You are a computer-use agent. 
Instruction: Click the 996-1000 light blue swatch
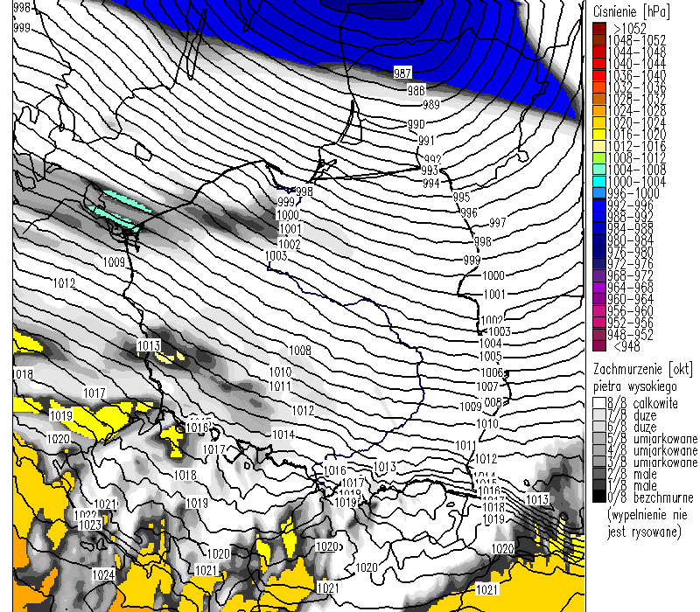(x=599, y=192)
